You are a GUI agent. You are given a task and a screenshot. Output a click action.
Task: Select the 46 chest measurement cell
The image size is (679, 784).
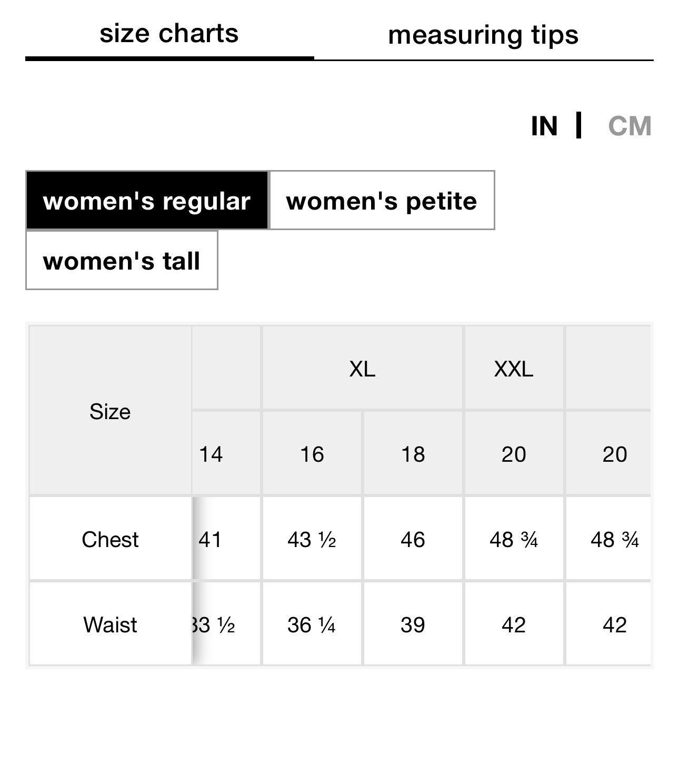pyautogui.click(x=413, y=539)
